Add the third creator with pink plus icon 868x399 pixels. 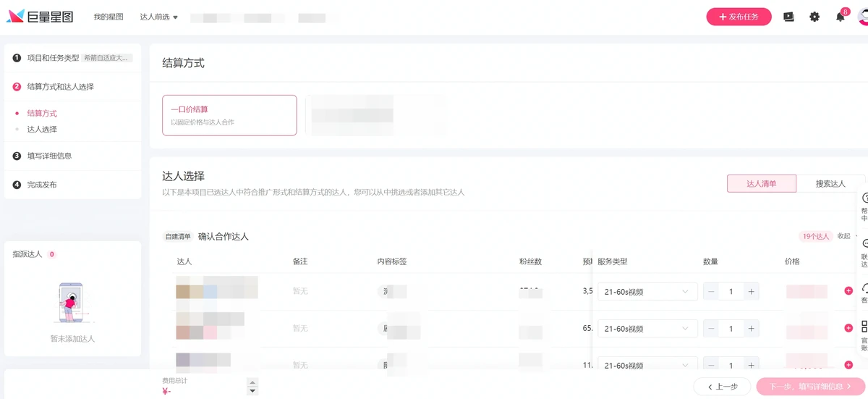848,365
